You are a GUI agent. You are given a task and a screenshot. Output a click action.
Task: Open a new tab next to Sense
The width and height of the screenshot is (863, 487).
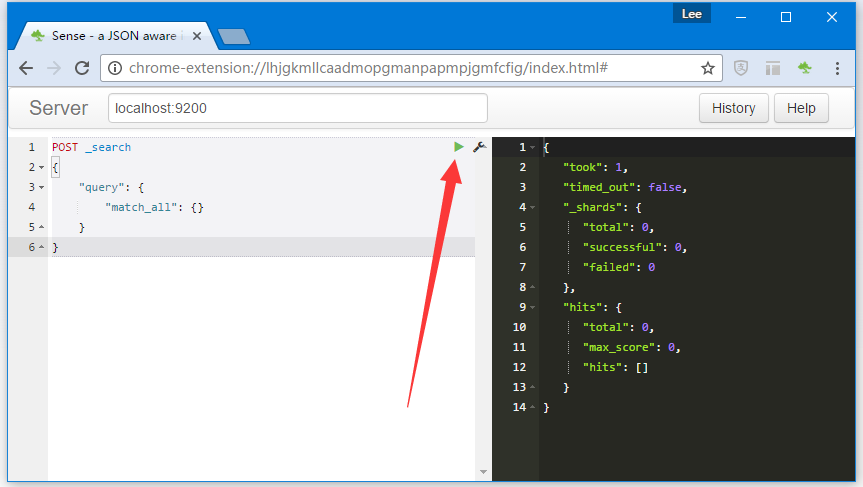(x=233, y=37)
